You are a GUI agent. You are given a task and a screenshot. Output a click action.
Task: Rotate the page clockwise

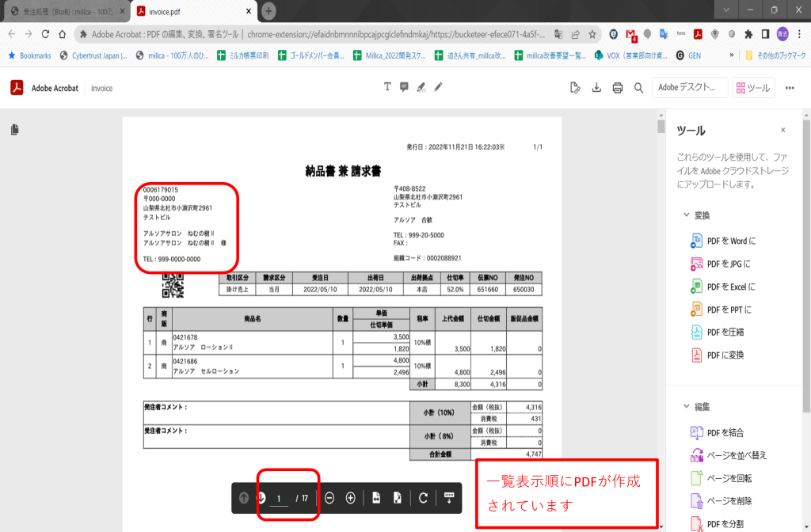tap(424, 498)
